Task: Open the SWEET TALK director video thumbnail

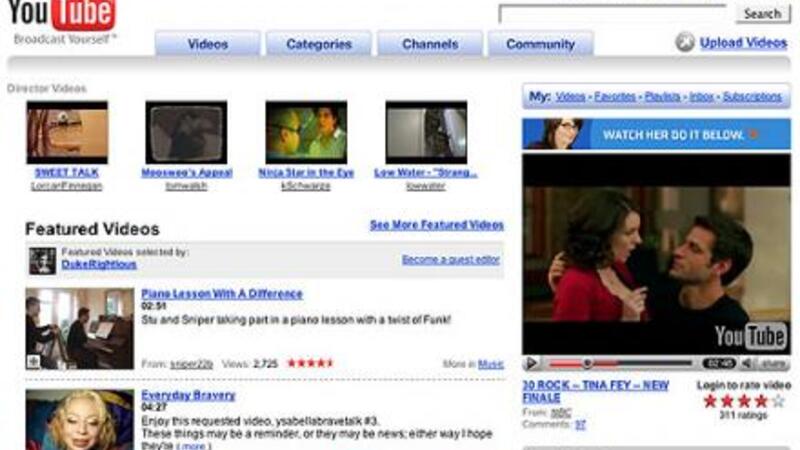Action: (67, 132)
